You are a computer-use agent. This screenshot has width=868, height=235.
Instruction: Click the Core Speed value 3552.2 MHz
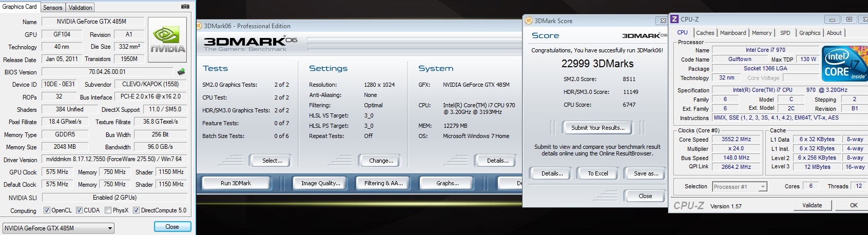(x=736, y=139)
